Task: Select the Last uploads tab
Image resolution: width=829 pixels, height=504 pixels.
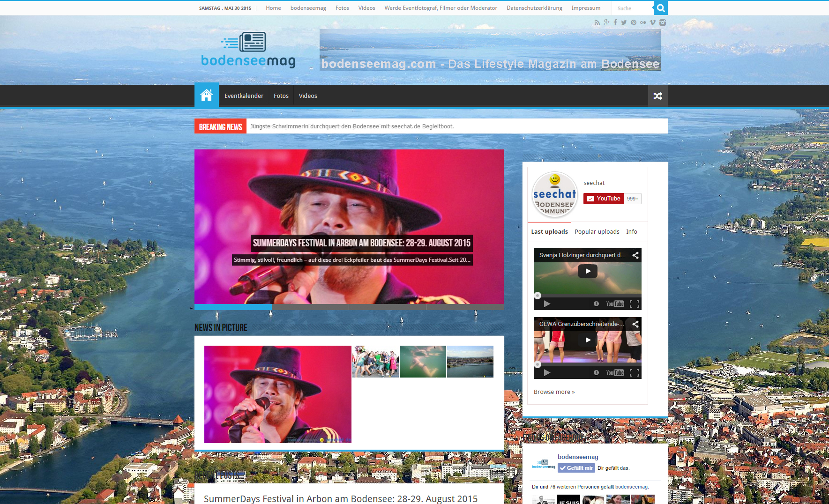Action: tap(549, 232)
